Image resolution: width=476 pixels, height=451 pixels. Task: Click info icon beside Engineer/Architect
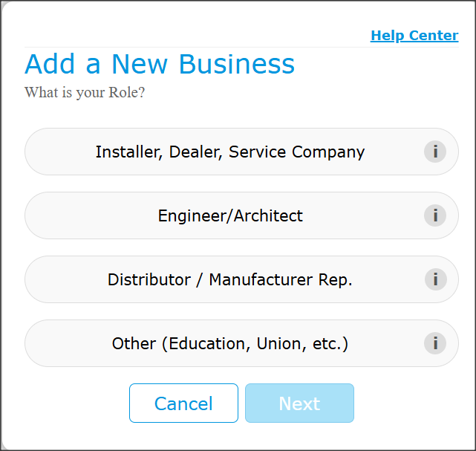[434, 215]
